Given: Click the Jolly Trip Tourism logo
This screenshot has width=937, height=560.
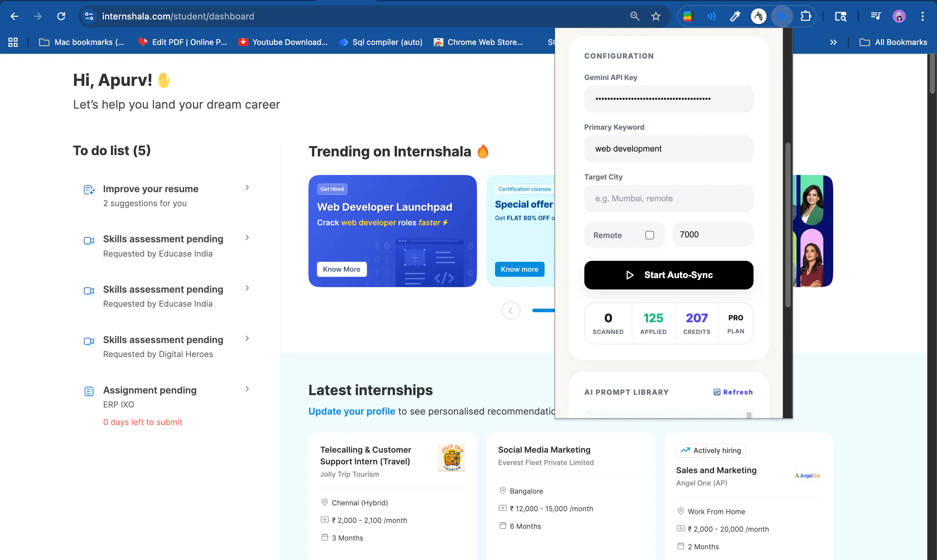Looking at the screenshot, I should pos(451,458).
